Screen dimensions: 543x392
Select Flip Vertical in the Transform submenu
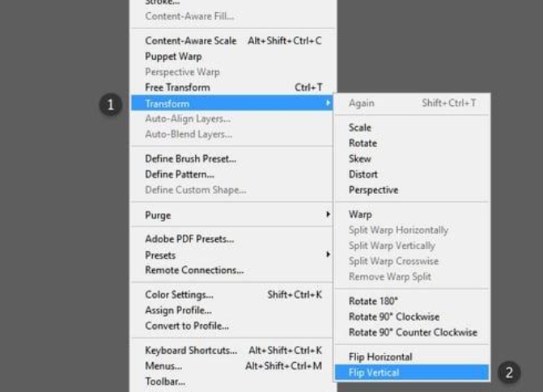point(412,373)
